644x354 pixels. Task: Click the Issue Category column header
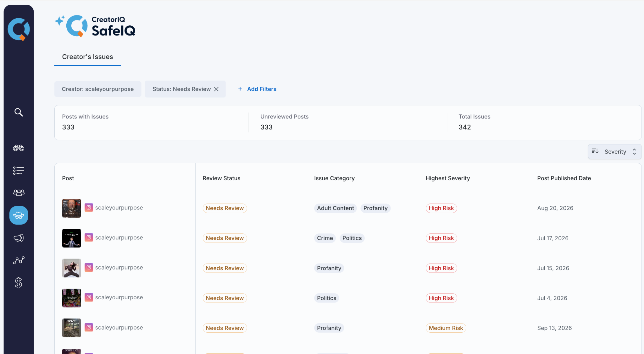click(334, 178)
